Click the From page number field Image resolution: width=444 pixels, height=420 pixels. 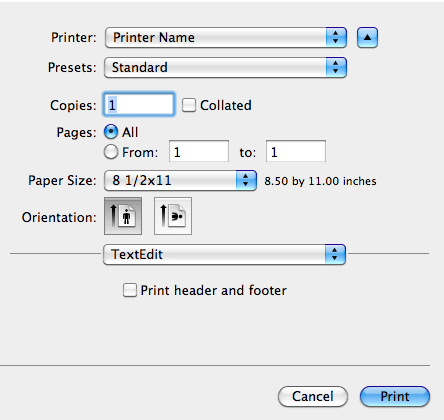pyautogui.click(x=199, y=152)
